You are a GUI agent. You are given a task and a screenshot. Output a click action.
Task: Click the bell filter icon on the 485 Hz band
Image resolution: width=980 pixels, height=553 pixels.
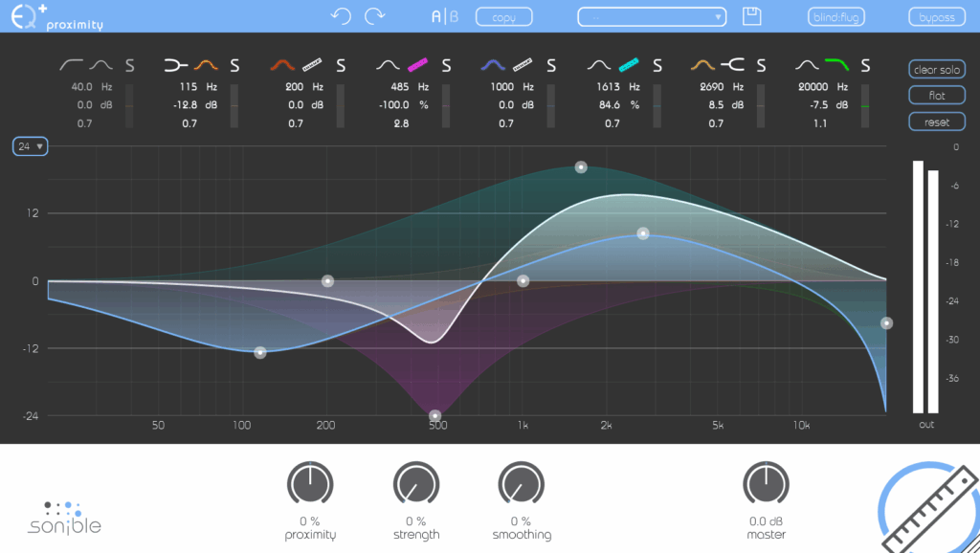(388, 64)
